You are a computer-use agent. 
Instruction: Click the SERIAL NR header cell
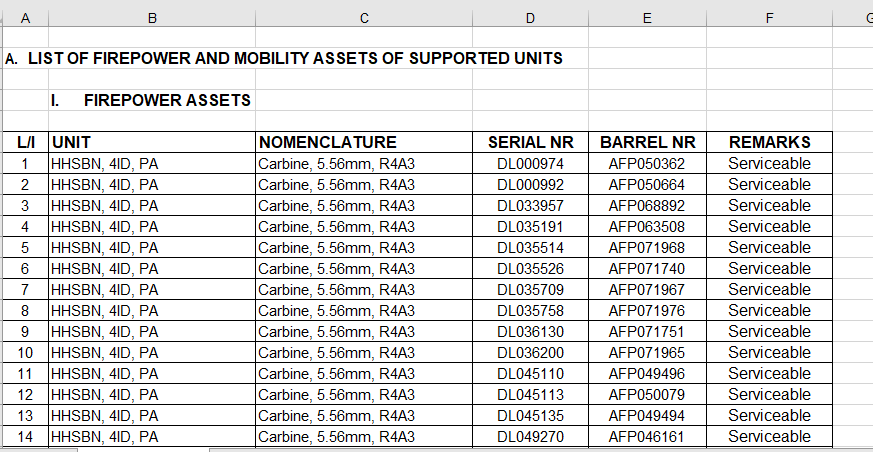[530, 142]
